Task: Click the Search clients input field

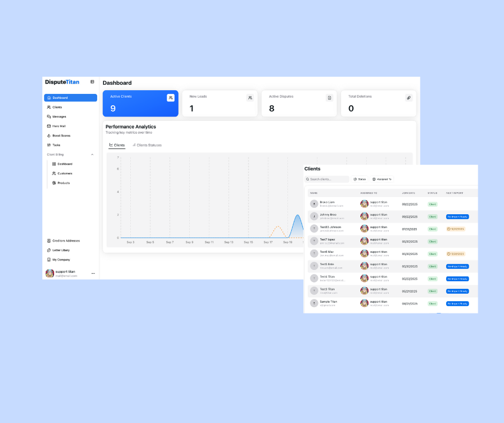Action: pyautogui.click(x=327, y=179)
